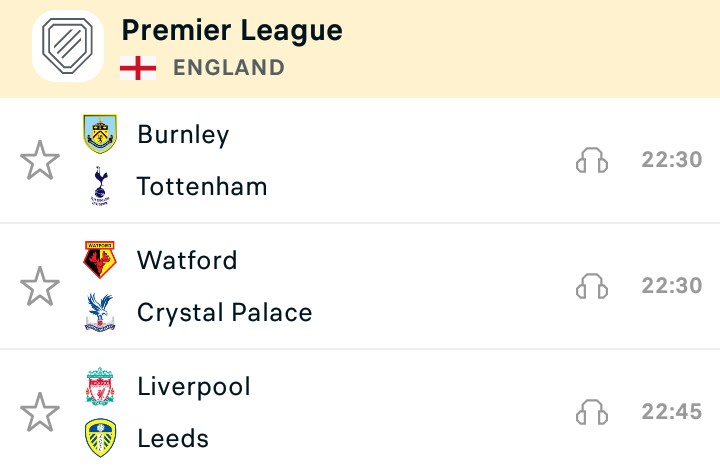The image size is (720, 474).
Task: Click the Watford club crest
Action: (100, 260)
